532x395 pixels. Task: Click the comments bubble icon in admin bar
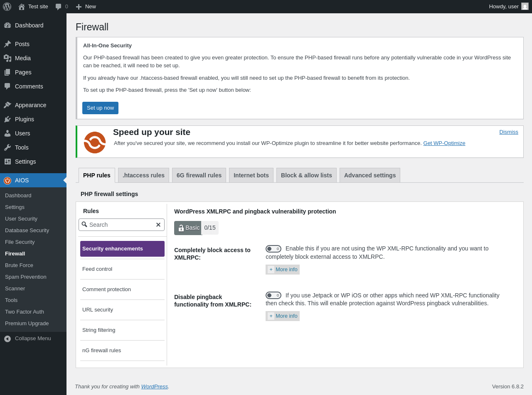59,7
